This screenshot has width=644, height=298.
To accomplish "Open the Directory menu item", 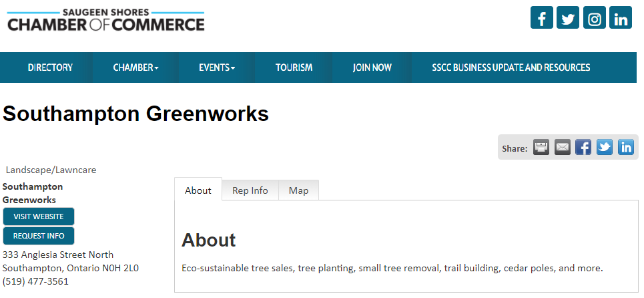I will tap(50, 67).
